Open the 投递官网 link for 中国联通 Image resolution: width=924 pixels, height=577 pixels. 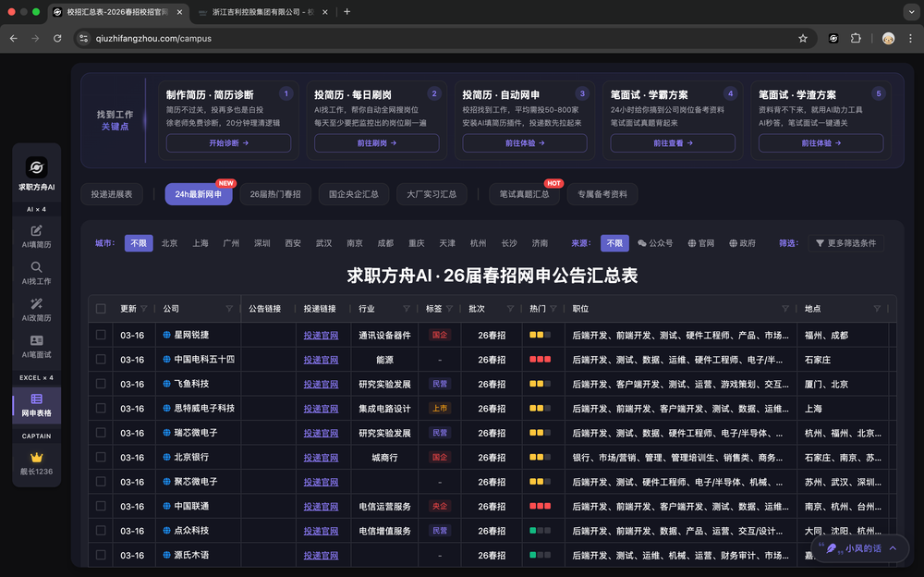click(321, 506)
